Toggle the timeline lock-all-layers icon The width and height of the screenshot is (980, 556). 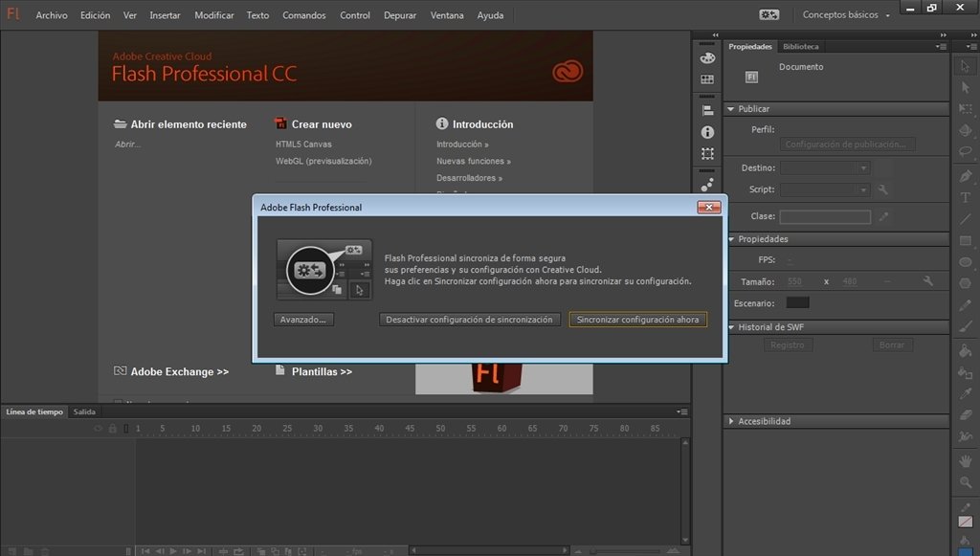pyautogui.click(x=113, y=429)
